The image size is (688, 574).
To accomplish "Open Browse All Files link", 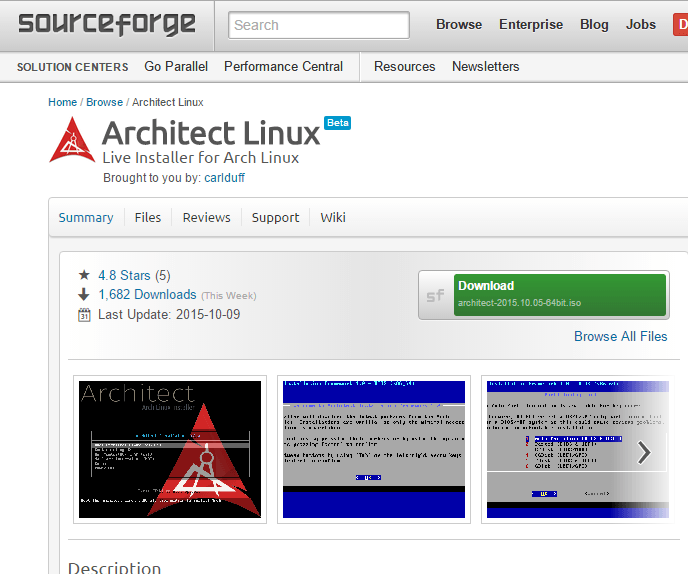I will click(x=620, y=336).
